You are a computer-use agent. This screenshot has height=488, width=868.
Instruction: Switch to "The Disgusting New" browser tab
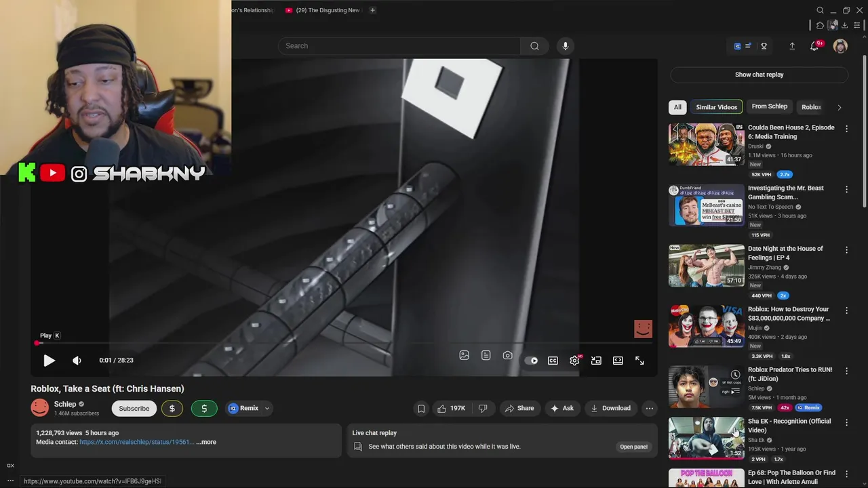(x=323, y=10)
